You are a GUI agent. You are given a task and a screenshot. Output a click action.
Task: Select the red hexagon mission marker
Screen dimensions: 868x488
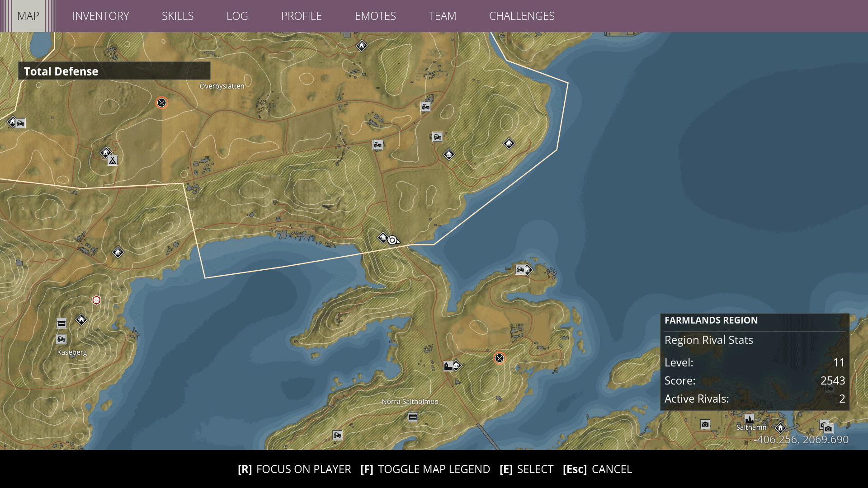click(x=96, y=300)
